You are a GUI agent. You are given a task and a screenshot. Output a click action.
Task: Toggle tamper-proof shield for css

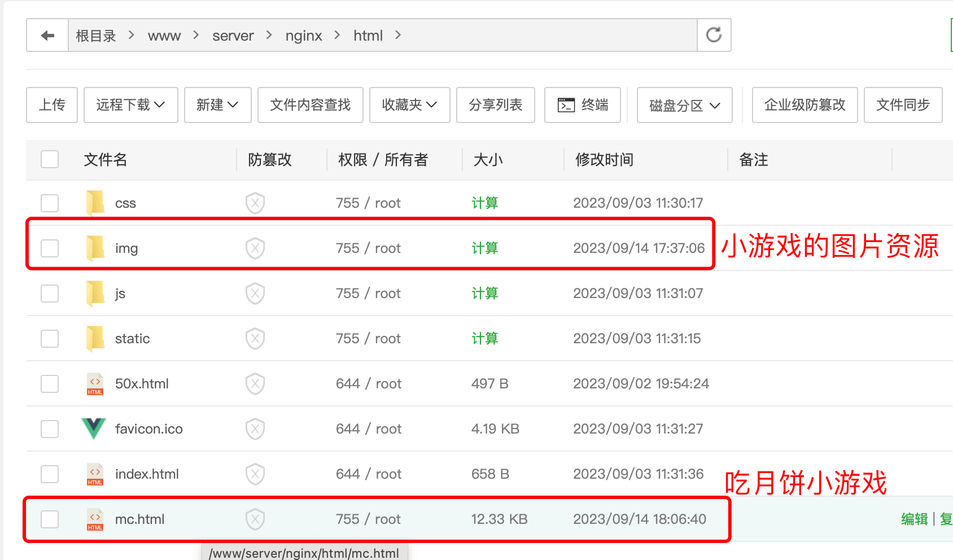click(255, 203)
